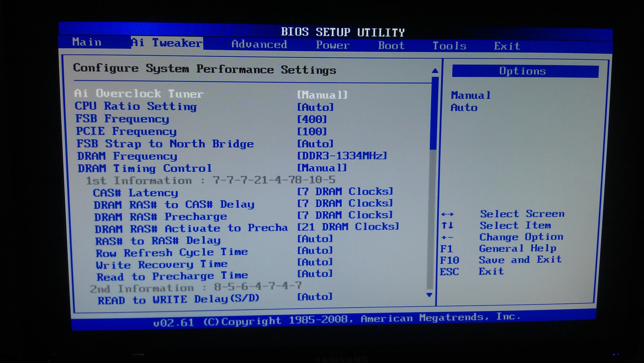Open the Advanced tab
This screenshot has width=644, height=363.
259,45
